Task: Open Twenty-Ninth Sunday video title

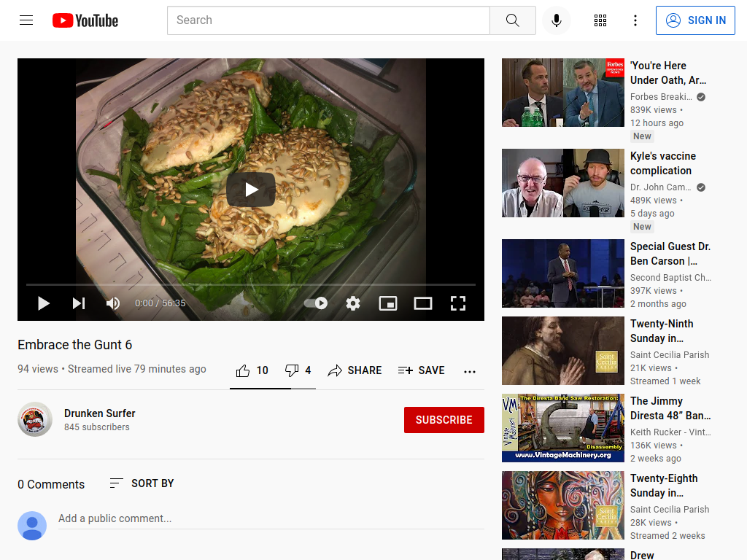Action: click(662, 331)
